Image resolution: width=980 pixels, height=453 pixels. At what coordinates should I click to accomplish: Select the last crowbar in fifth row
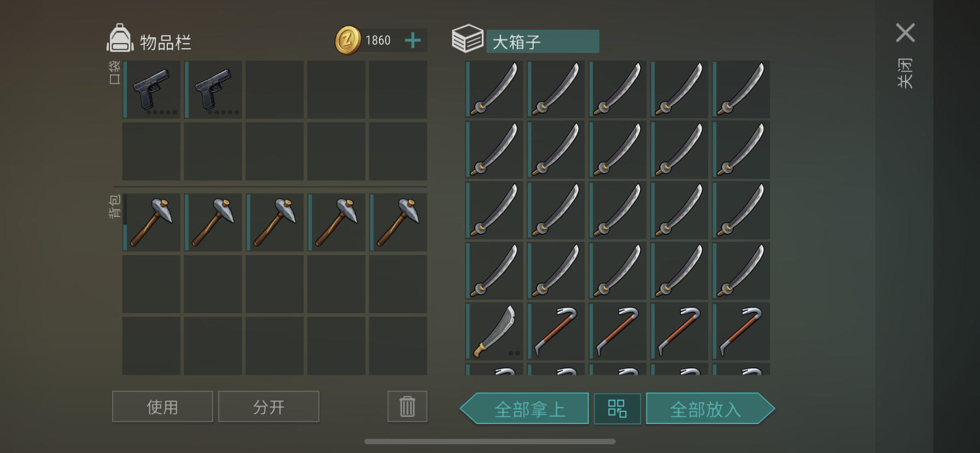tap(741, 331)
